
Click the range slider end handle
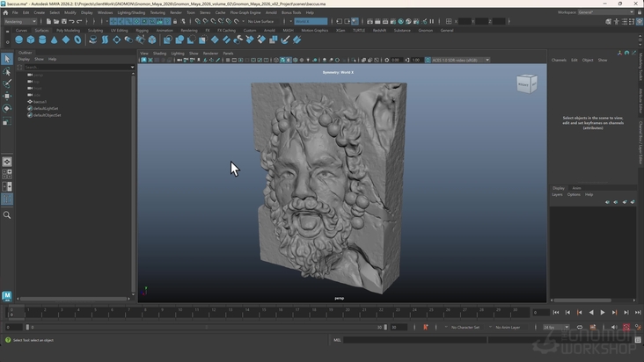pyautogui.click(x=385, y=327)
